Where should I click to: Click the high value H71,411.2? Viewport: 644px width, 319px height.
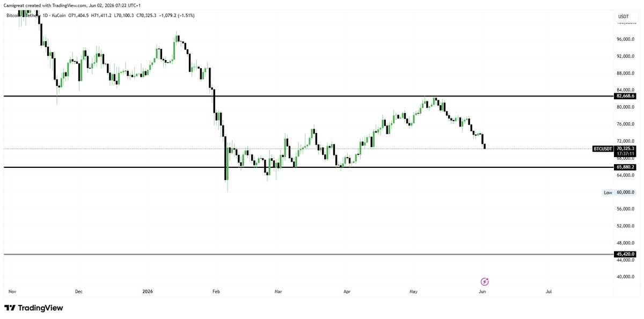(102, 16)
